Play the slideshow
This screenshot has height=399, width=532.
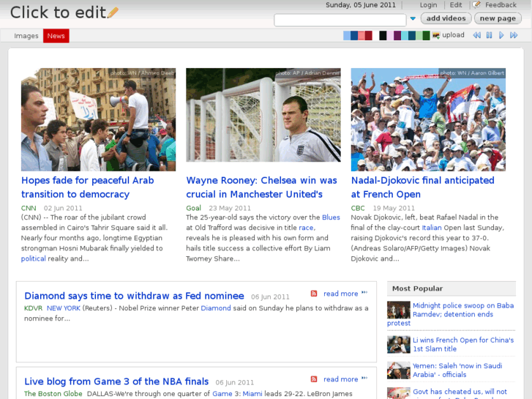pyautogui.click(x=501, y=35)
